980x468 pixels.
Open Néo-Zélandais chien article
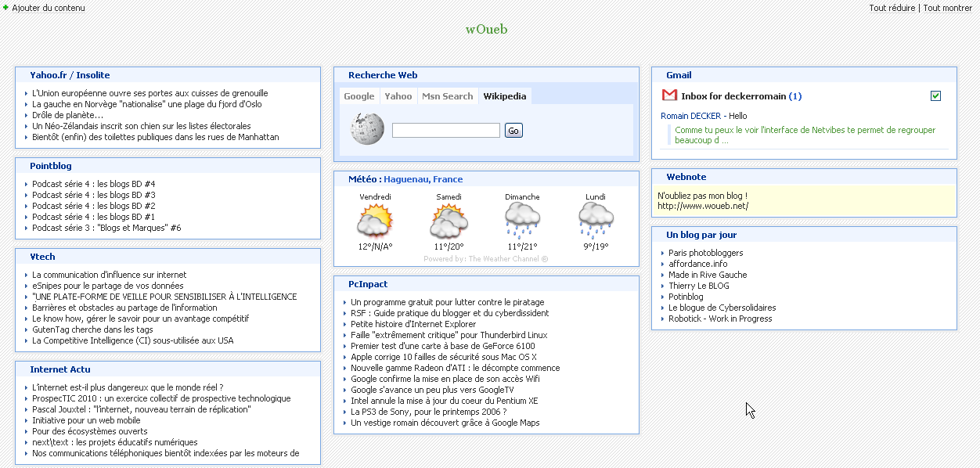[x=142, y=126]
